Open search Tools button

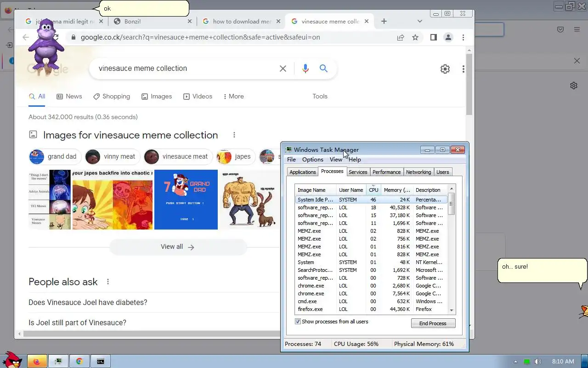click(320, 96)
